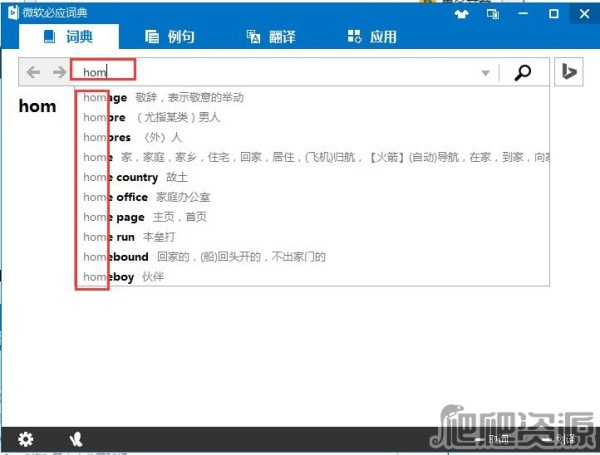600x455 pixels.
Task: Click the magnifier search icon
Action: pos(523,72)
